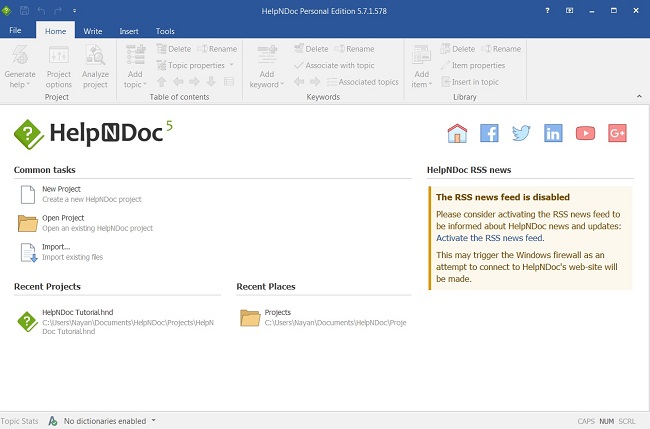The width and height of the screenshot is (650, 429).
Task: Select the Home ribbon tab
Action: [56, 31]
